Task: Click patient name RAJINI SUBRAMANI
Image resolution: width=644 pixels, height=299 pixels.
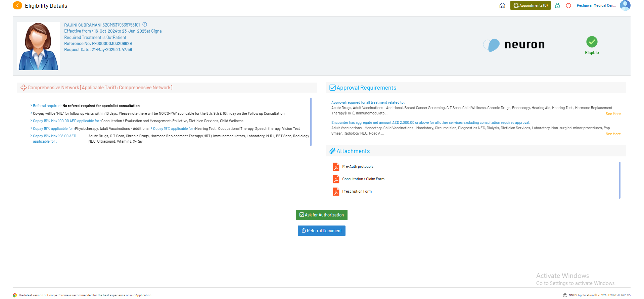Action: click(x=83, y=25)
